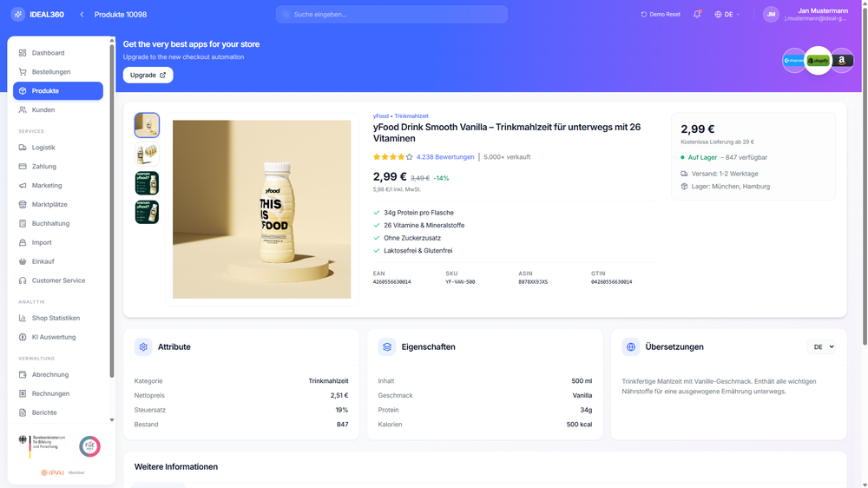Select the third product thumbnail
The height and width of the screenshot is (488, 868).
[x=147, y=183]
